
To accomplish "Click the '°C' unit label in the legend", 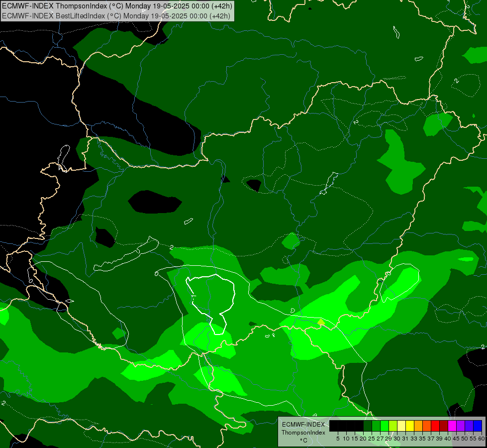I will click(303, 441).
